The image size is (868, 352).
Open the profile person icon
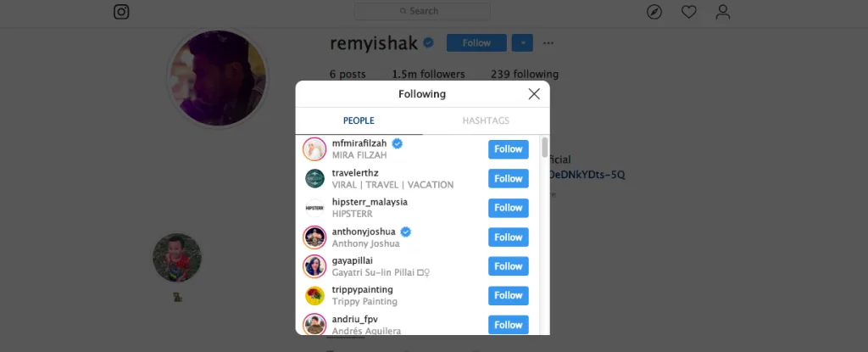pyautogui.click(x=723, y=12)
